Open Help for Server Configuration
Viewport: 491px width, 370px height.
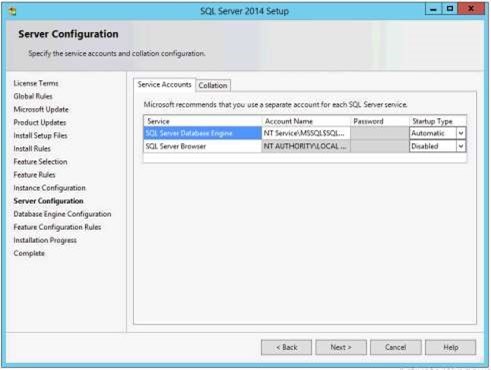pyautogui.click(x=451, y=347)
